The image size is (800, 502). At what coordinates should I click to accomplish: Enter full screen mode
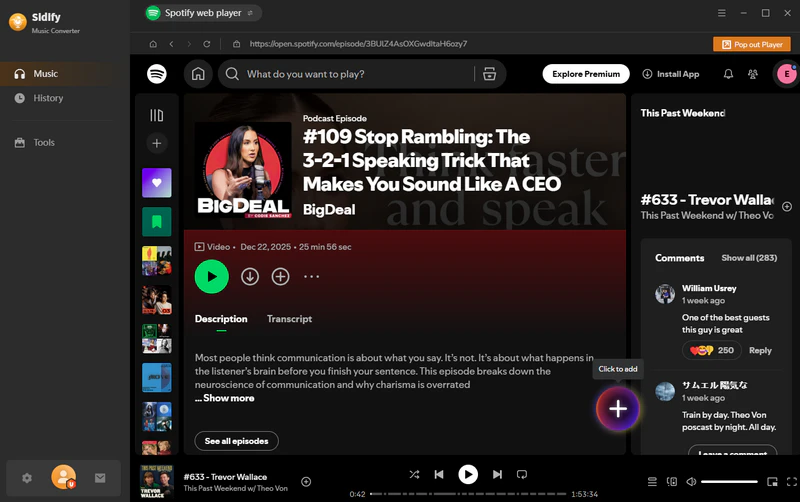point(791,482)
